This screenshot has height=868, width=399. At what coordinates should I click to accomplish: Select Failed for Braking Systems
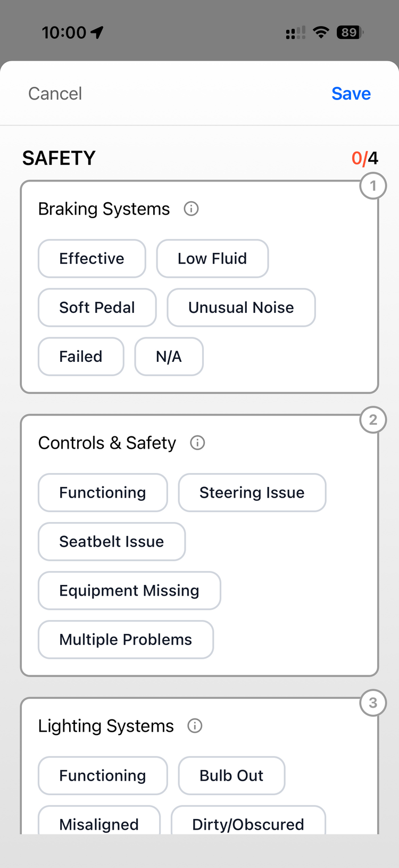click(x=81, y=357)
